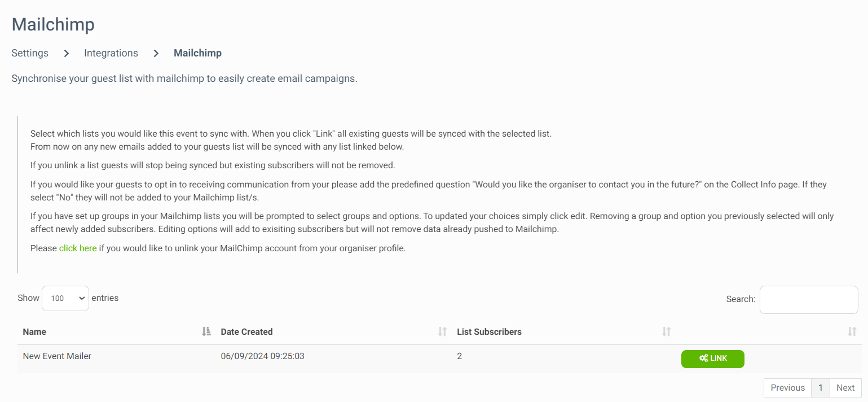Open the Show entries dropdown
This screenshot has height=402, width=868.
click(65, 298)
